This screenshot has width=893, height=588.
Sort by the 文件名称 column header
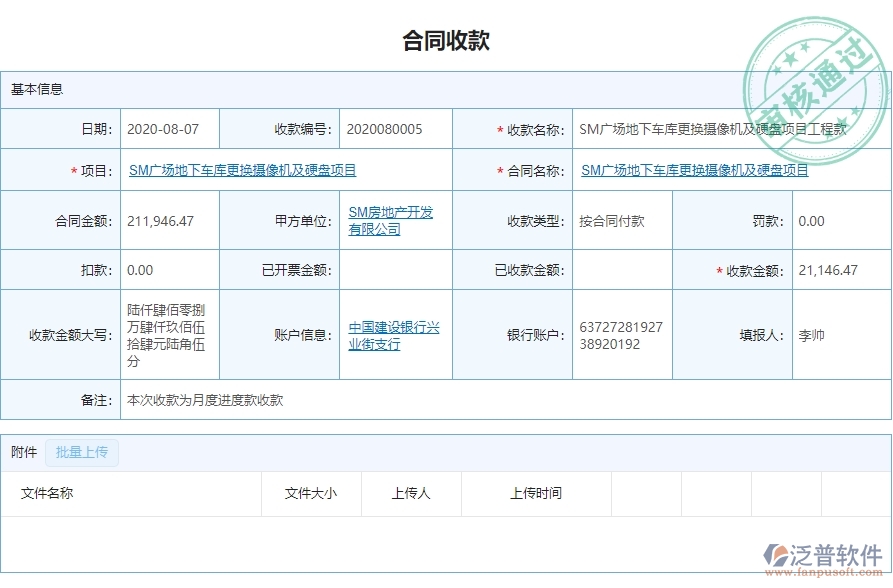click(47, 493)
